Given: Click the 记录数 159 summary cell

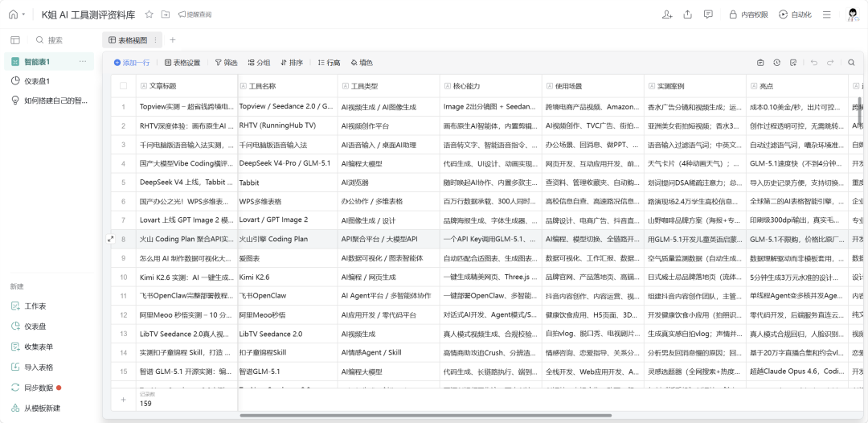Looking at the screenshot, I should [186, 399].
